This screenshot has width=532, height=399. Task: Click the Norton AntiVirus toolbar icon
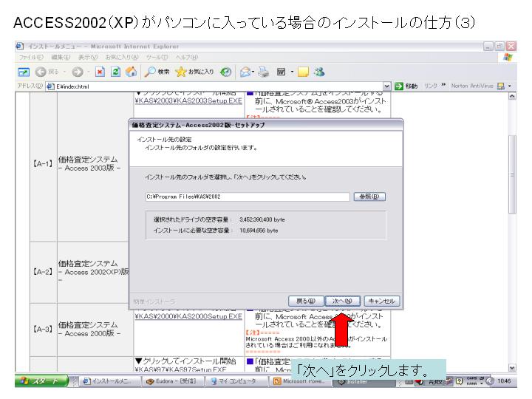pyautogui.click(x=501, y=86)
